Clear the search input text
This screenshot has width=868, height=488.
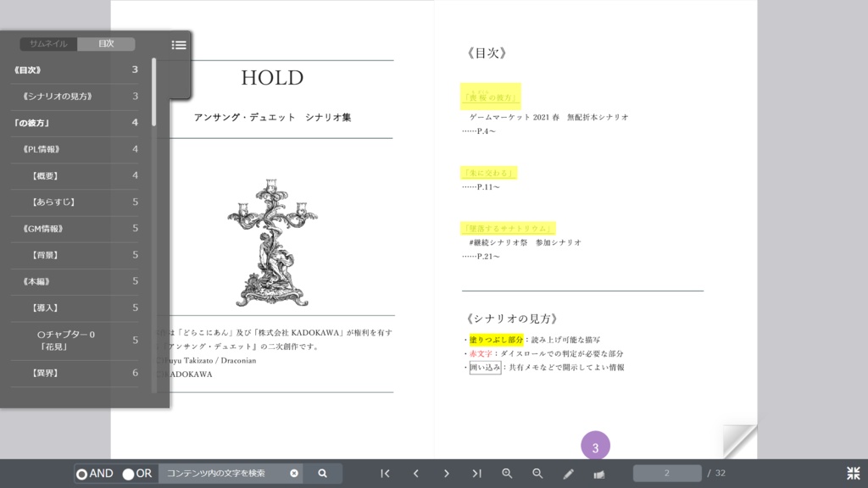point(294,474)
